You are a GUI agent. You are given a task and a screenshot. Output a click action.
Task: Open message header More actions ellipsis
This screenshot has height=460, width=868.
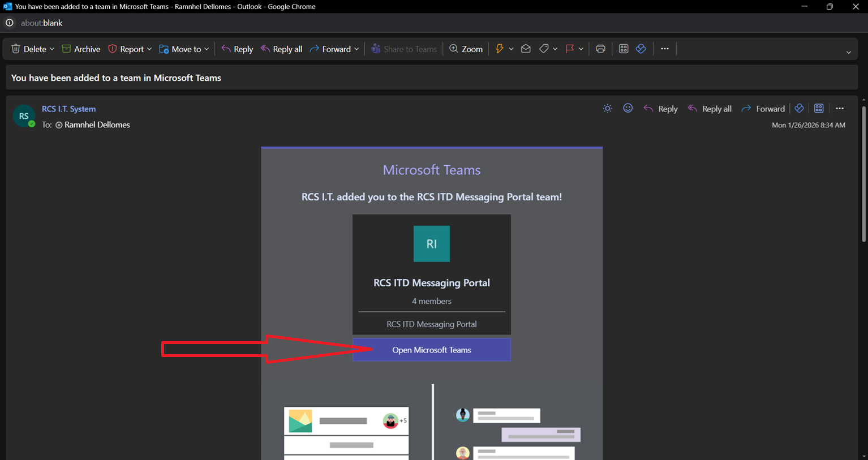[840, 108]
